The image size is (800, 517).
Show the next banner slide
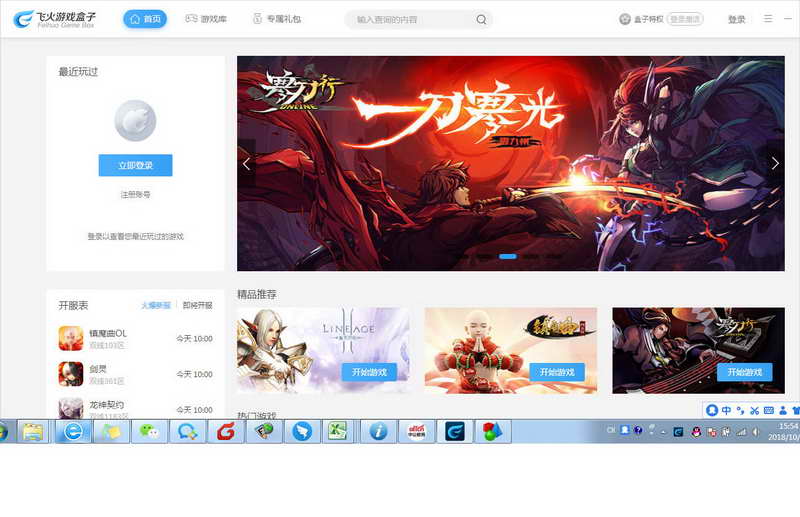(x=775, y=164)
